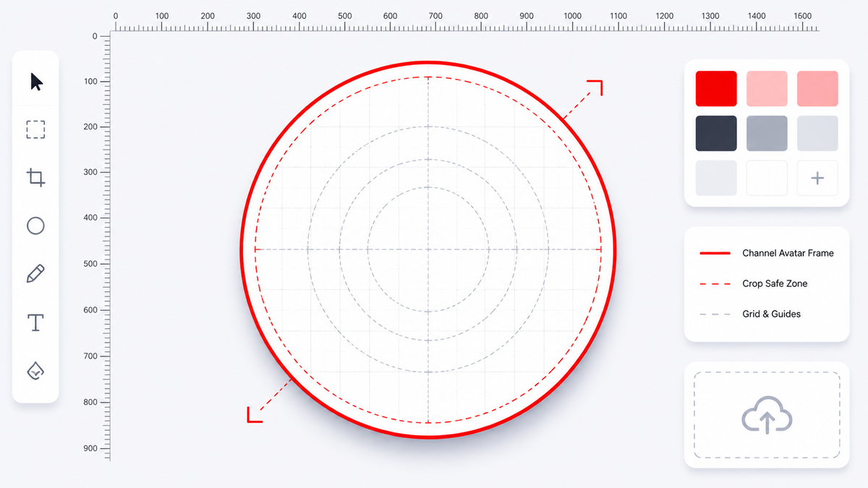Click the Channel Avatar Frame legend label

pyautogui.click(x=788, y=253)
